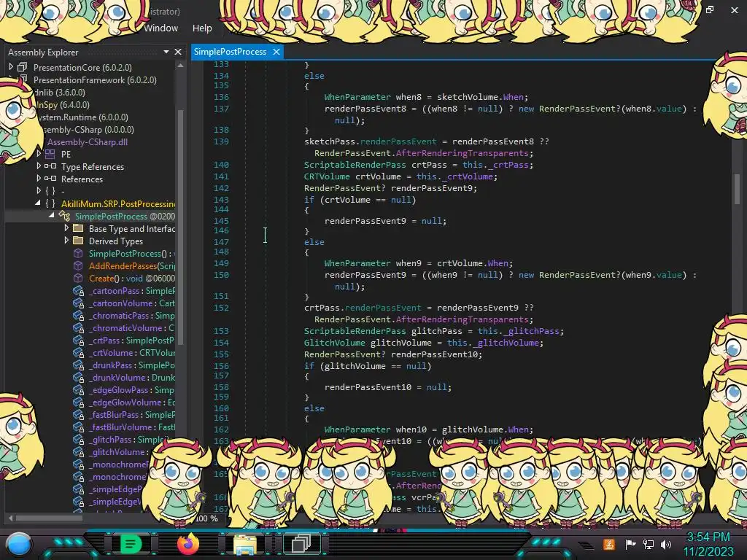This screenshot has height=560, width=747.
Task: Click the _drunkPass field icon
Action: [79, 365]
